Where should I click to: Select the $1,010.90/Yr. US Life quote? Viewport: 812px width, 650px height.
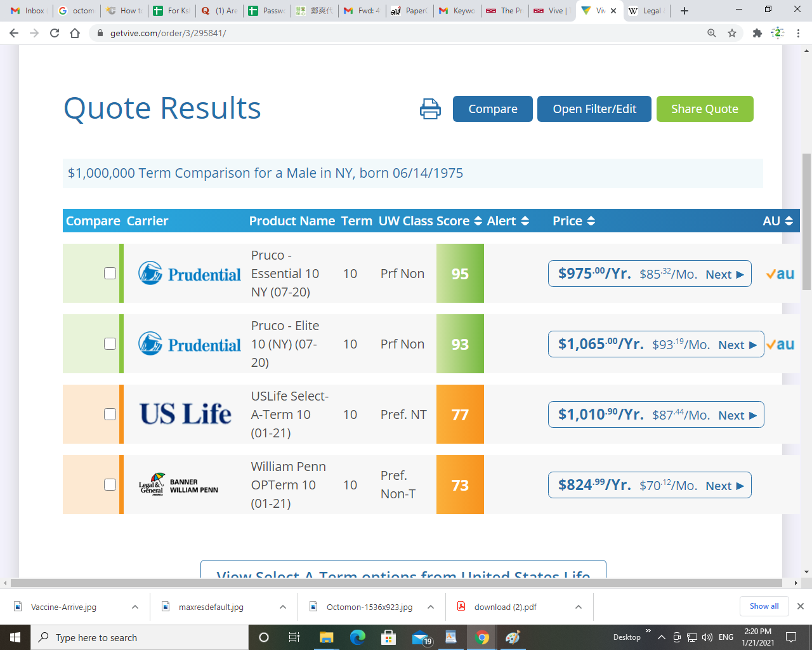(x=656, y=415)
